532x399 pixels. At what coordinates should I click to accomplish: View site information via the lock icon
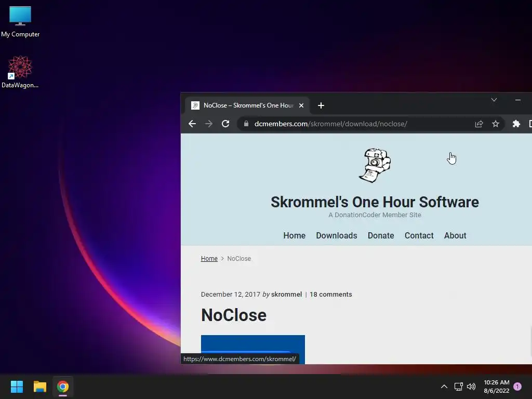tap(246, 124)
